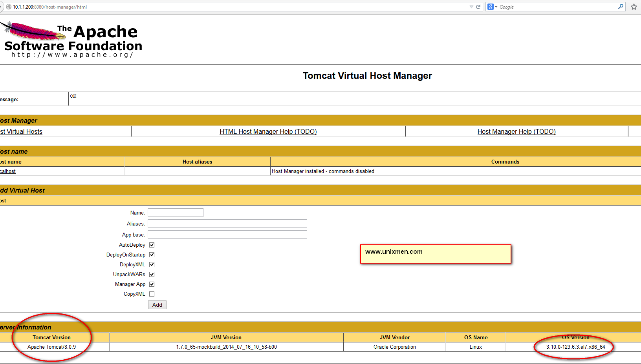Click the search magnifier icon
The width and height of the screenshot is (641, 364).
coord(621,7)
